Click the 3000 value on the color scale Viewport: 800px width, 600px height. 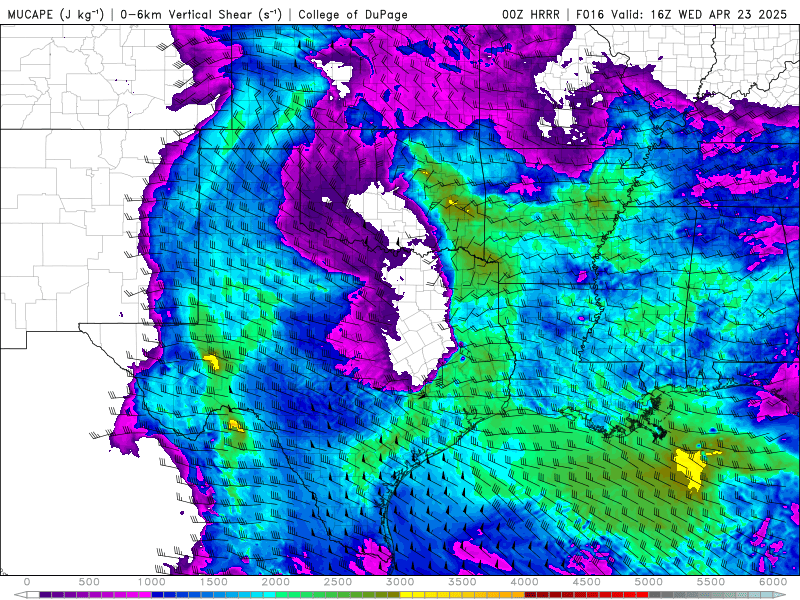401,582
